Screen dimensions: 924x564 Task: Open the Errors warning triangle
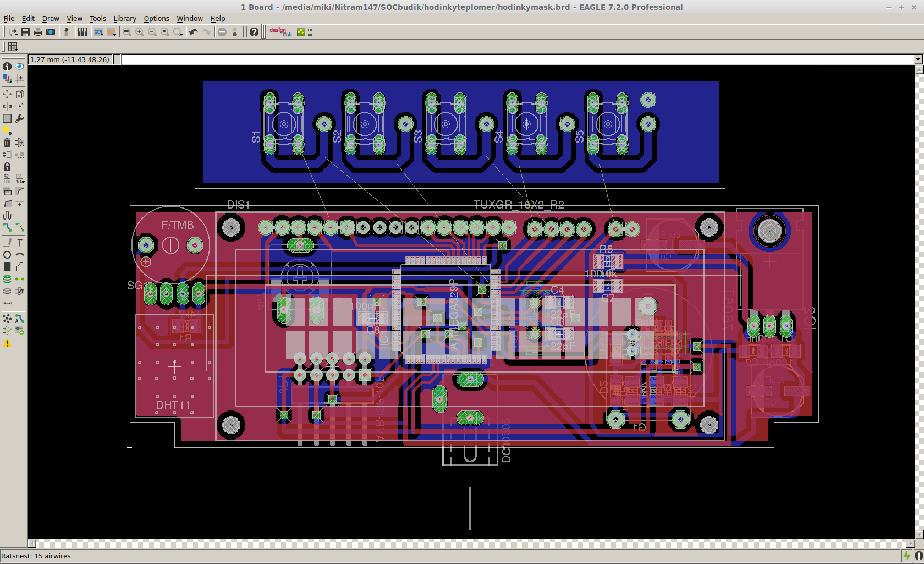(x=7, y=343)
